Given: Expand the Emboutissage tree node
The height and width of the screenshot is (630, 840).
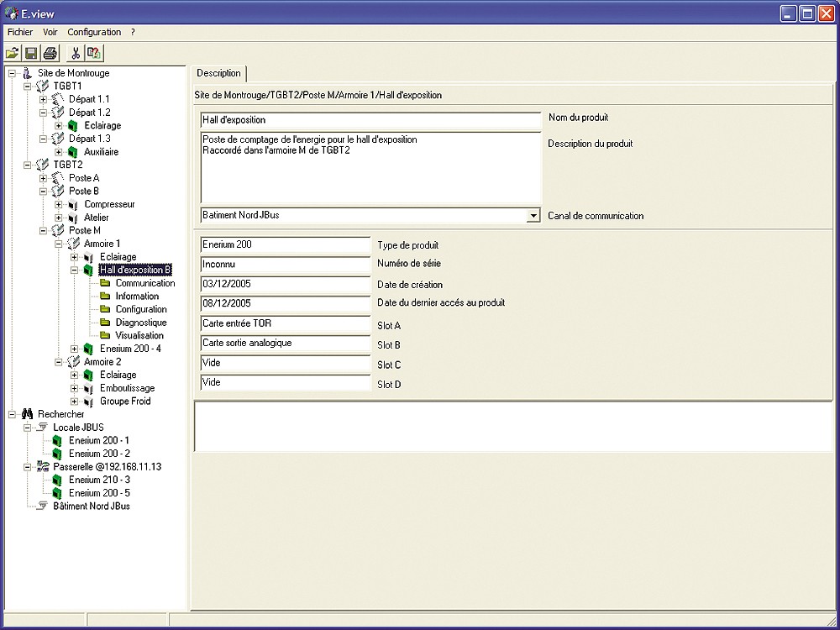Looking at the screenshot, I should [x=75, y=388].
